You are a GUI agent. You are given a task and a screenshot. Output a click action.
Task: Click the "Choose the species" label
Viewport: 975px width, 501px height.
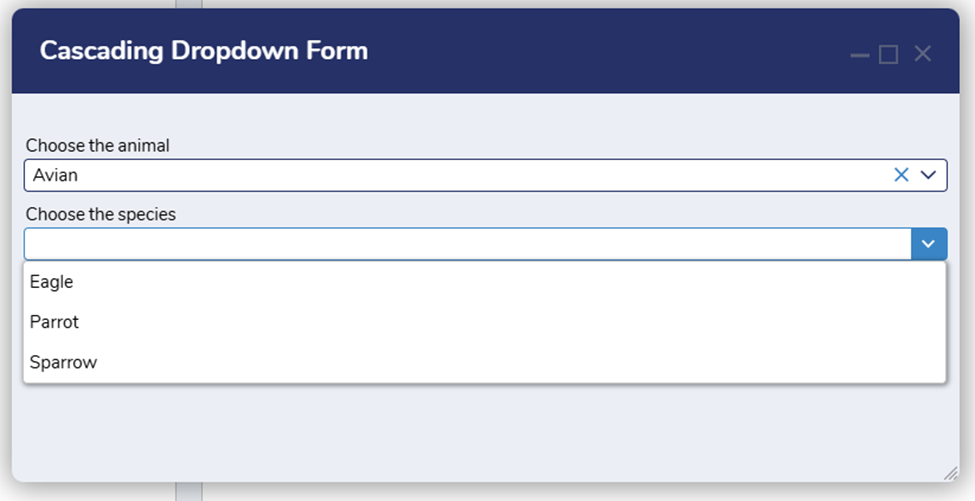(x=100, y=214)
